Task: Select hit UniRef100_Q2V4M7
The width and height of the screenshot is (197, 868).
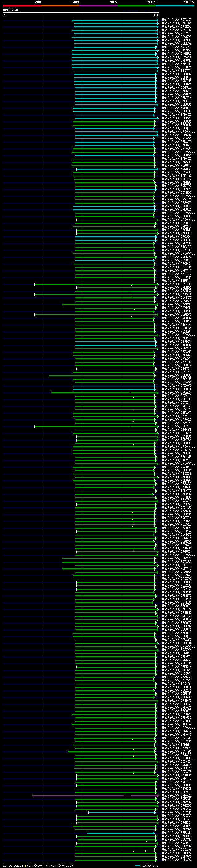Action: coord(177,30)
